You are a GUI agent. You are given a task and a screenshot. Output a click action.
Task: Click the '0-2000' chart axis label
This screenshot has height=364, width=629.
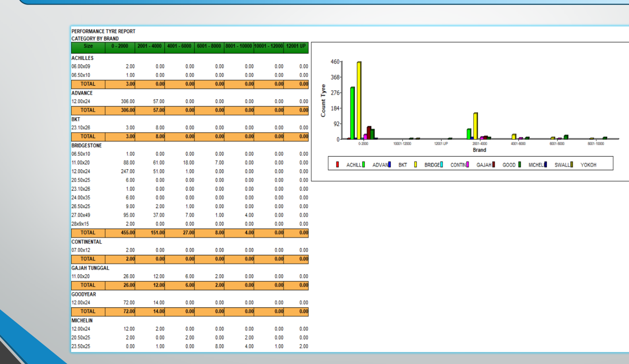pyautogui.click(x=363, y=144)
